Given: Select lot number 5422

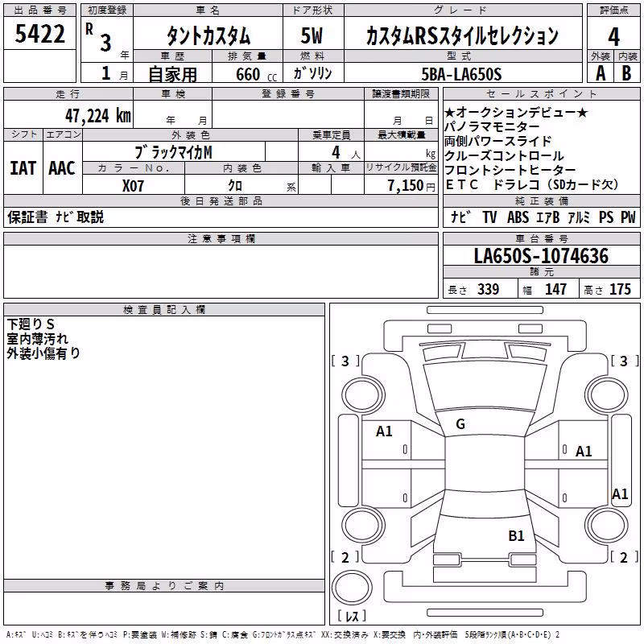Looking at the screenshot, I should [x=39, y=34].
